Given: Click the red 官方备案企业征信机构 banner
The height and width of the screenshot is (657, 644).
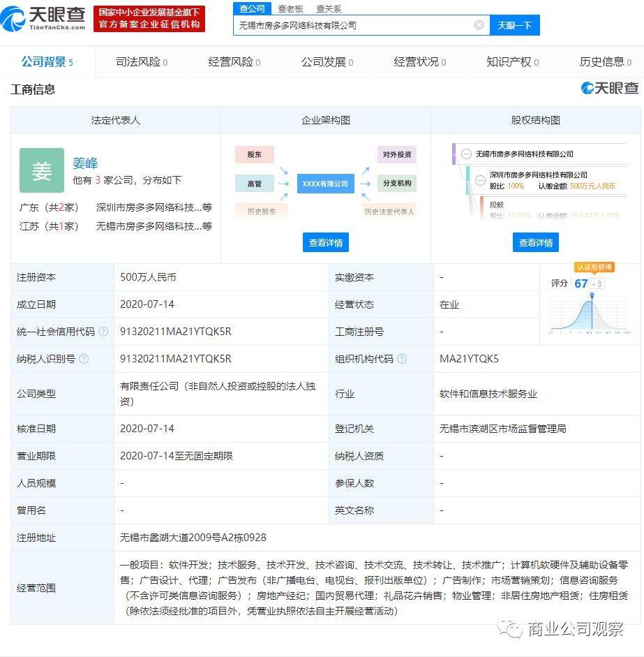Looking at the screenshot, I should [x=149, y=18].
